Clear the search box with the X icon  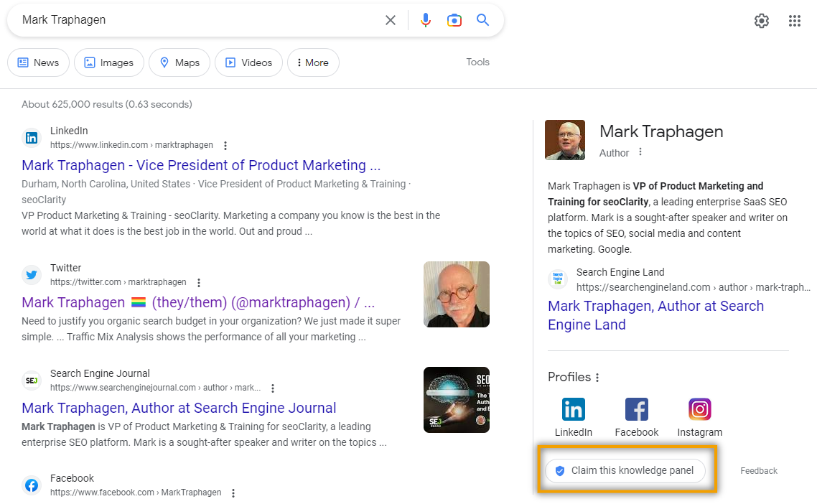(391, 20)
